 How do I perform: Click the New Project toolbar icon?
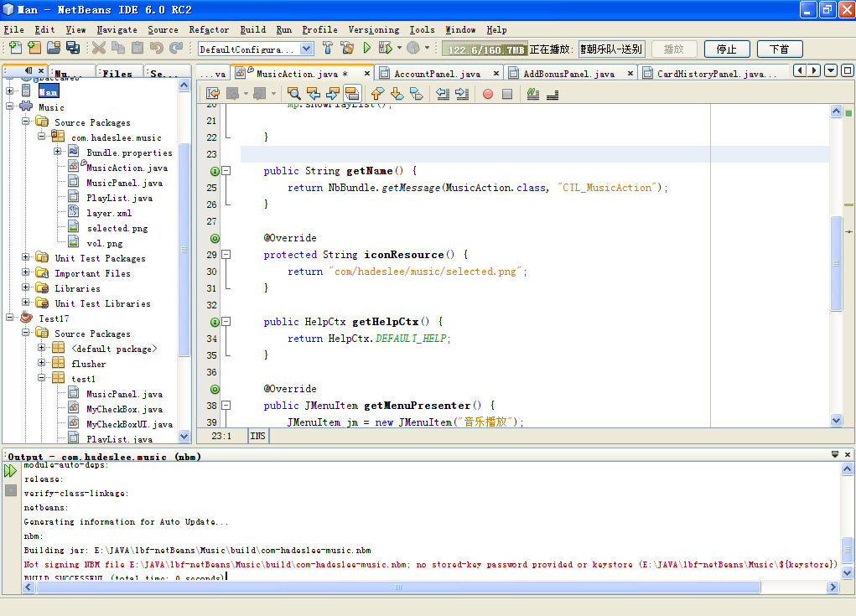click(x=34, y=48)
